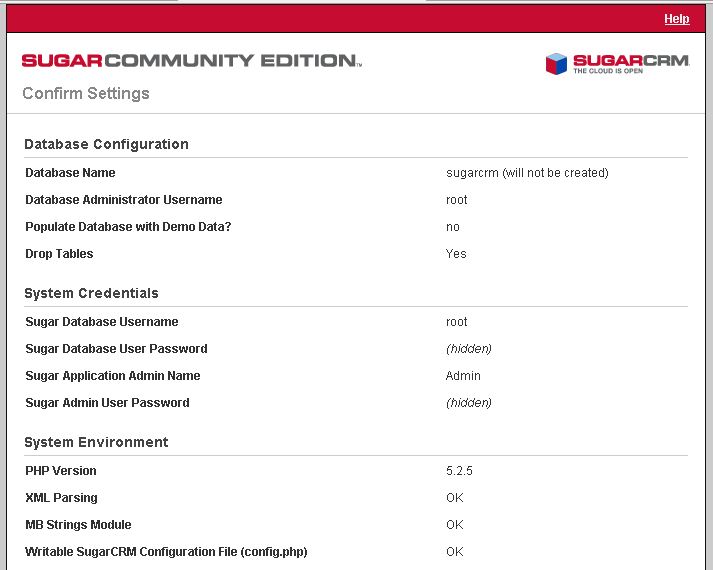This screenshot has width=713, height=570.
Task: Click the Database Administrator Username label
Action: pyautogui.click(x=124, y=200)
